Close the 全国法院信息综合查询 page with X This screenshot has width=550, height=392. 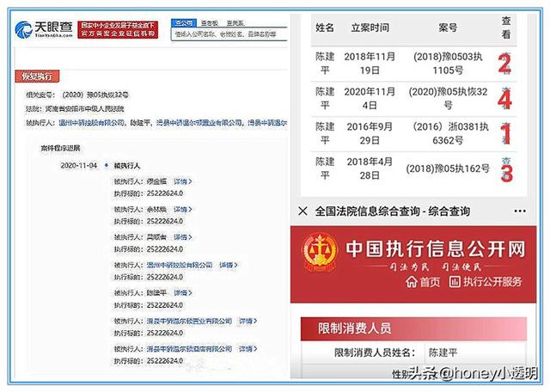click(x=302, y=211)
